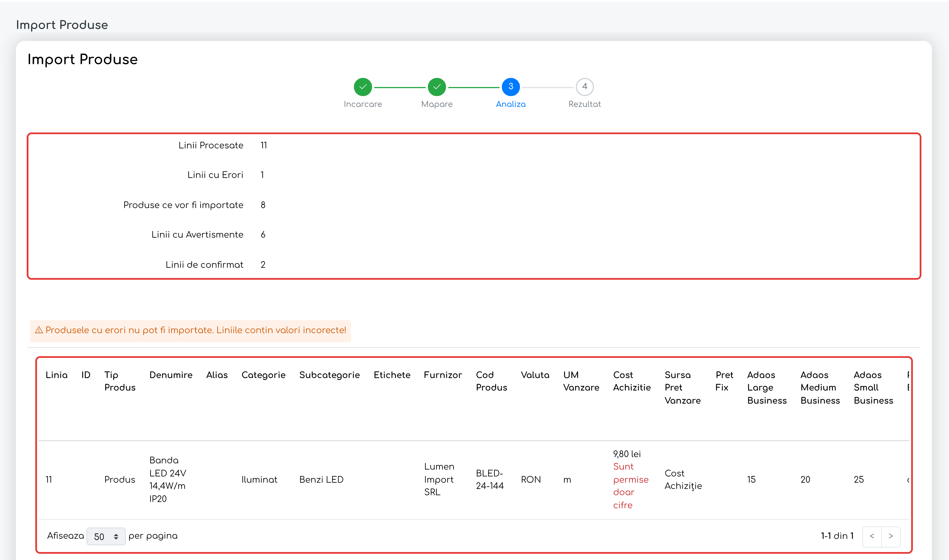The height and width of the screenshot is (560, 949).
Task: Click the Incarcare step checkmark circle
Action: point(362,87)
